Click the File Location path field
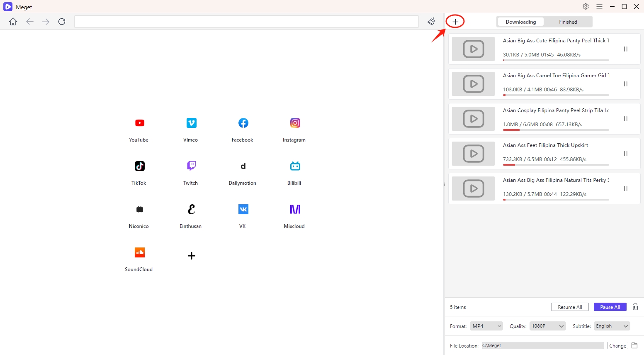 click(543, 345)
